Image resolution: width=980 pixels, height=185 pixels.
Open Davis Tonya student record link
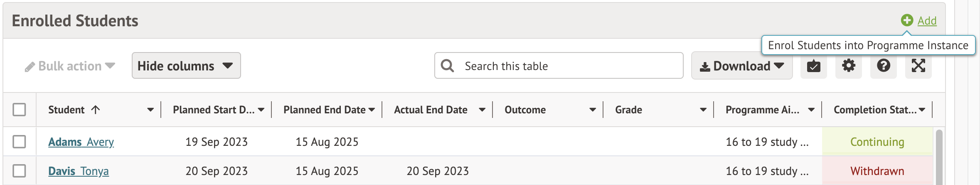pos(79,171)
